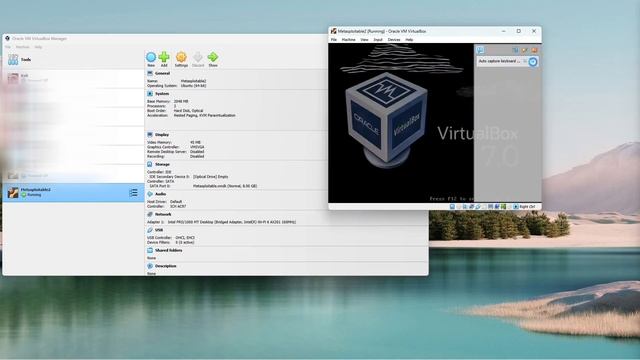Image resolution: width=640 pixels, height=360 pixels.
Task: Click the Base Memory 2048 MB value
Action: pos(180,101)
